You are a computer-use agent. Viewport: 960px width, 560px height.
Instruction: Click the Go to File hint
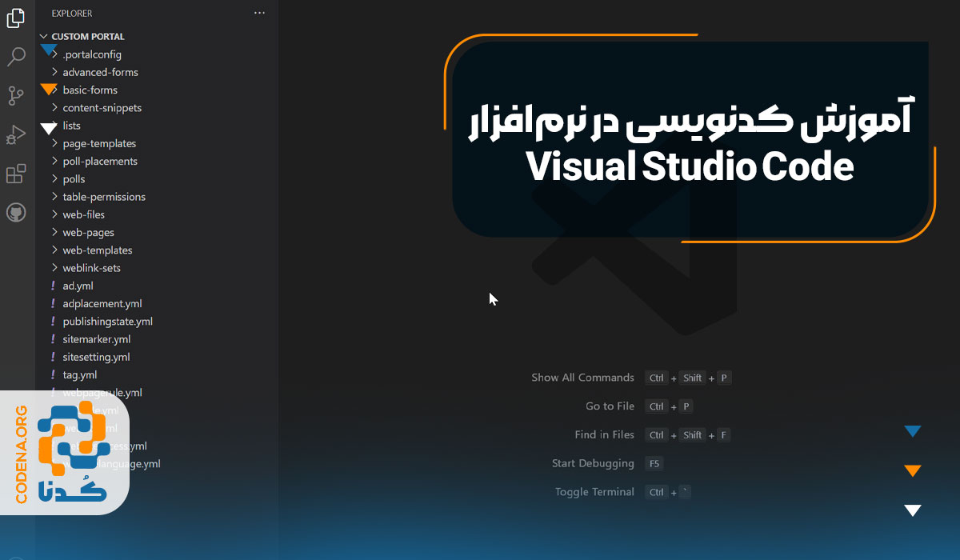(610, 406)
